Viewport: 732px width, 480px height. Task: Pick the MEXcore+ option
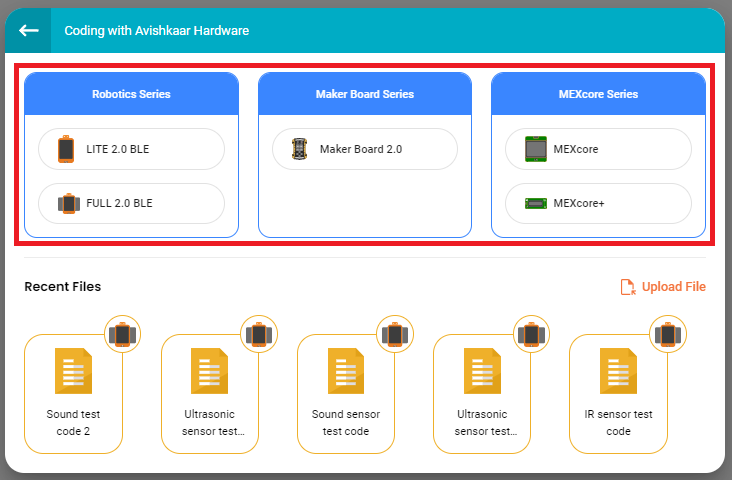(x=598, y=204)
